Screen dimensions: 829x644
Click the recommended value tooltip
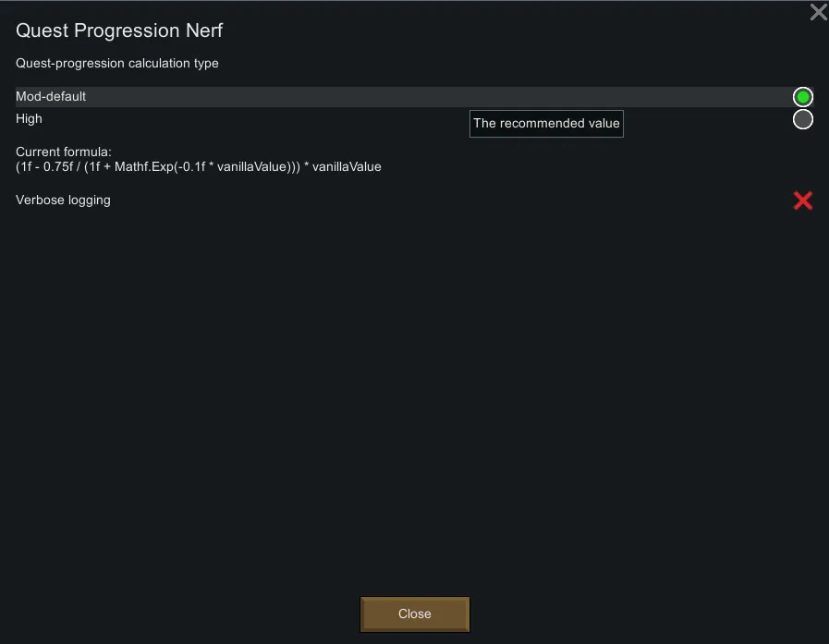(x=546, y=124)
